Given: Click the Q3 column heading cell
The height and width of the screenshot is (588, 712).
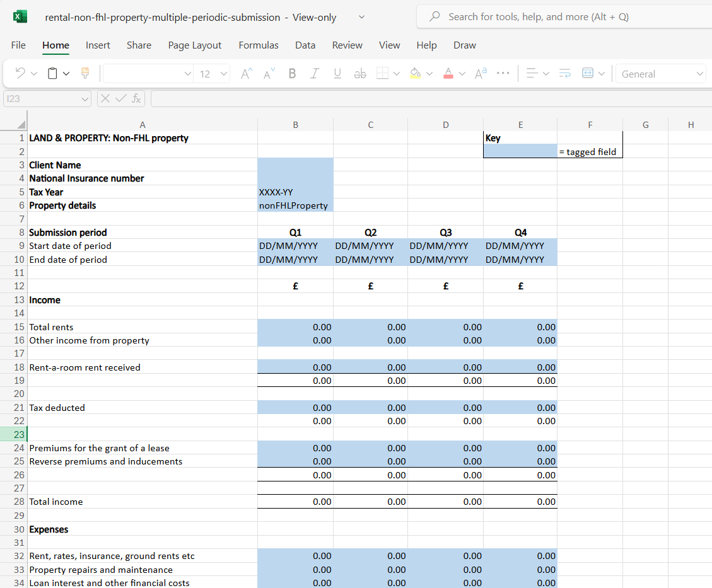Looking at the screenshot, I should point(445,233).
